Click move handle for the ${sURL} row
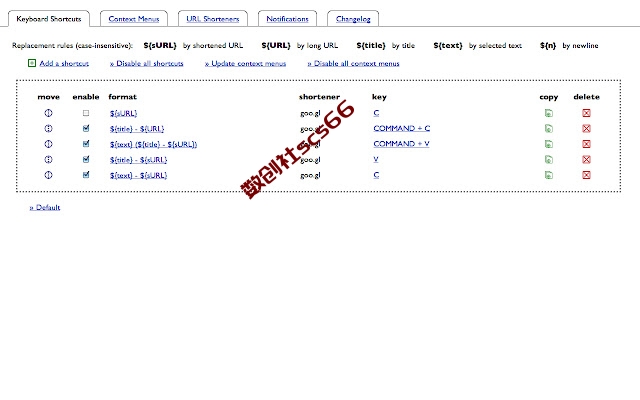The image size is (640, 400). [48, 113]
